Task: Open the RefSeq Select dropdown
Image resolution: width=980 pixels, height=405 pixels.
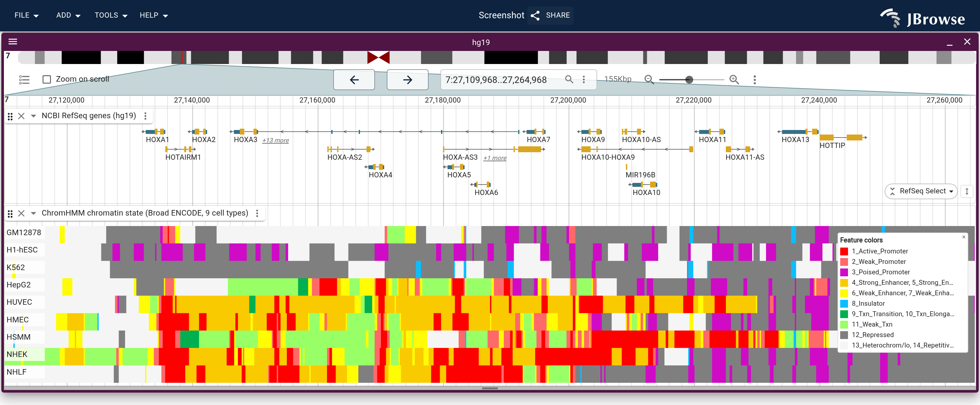Action: 921,191
